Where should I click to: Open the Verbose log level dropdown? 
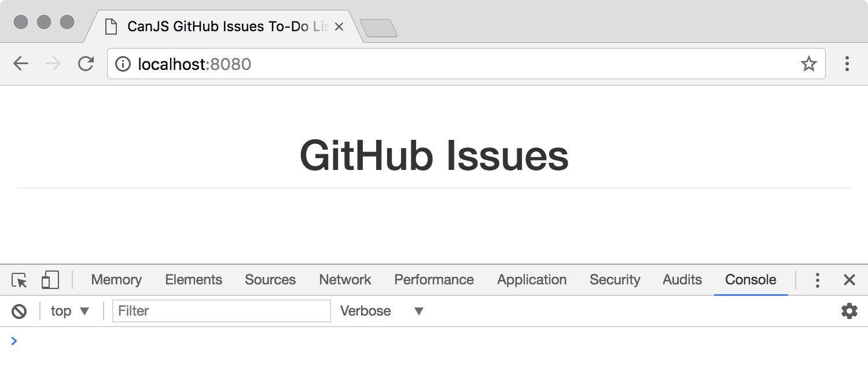click(x=382, y=311)
